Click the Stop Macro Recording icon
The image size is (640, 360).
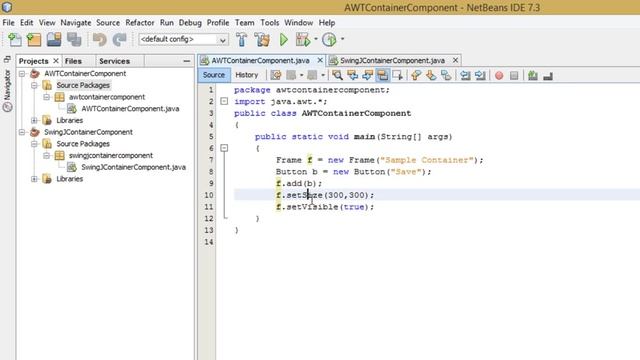(x=514, y=76)
